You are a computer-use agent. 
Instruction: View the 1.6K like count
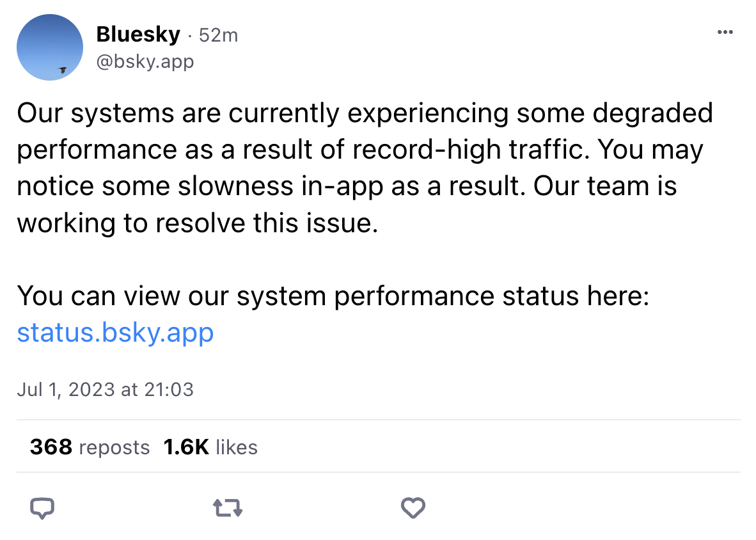185,447
